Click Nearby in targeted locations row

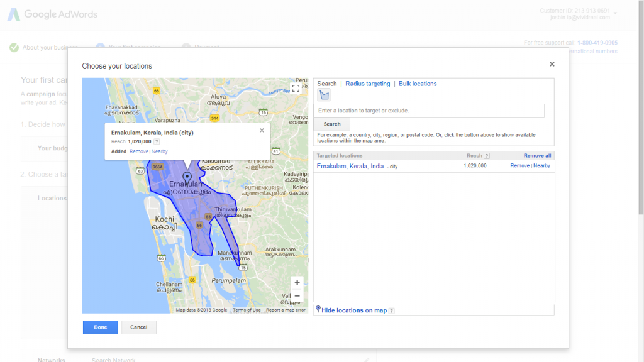pos(541,166)
